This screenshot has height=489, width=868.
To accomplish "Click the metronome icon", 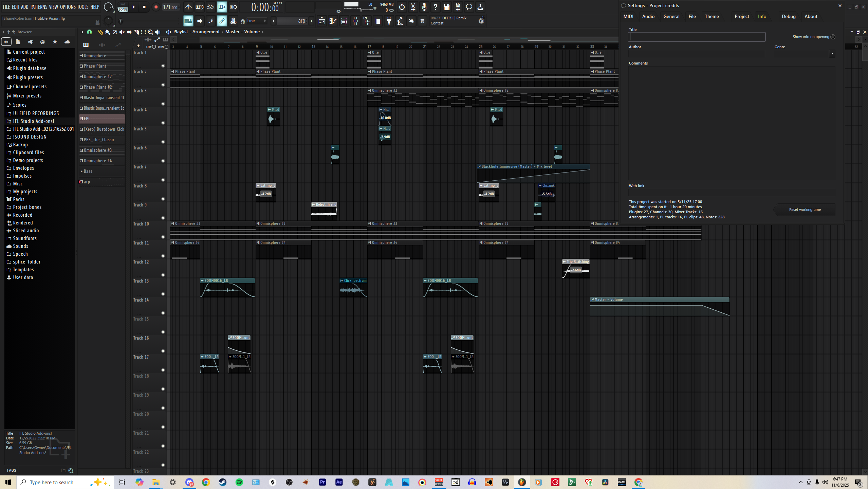I will [188, 7].
